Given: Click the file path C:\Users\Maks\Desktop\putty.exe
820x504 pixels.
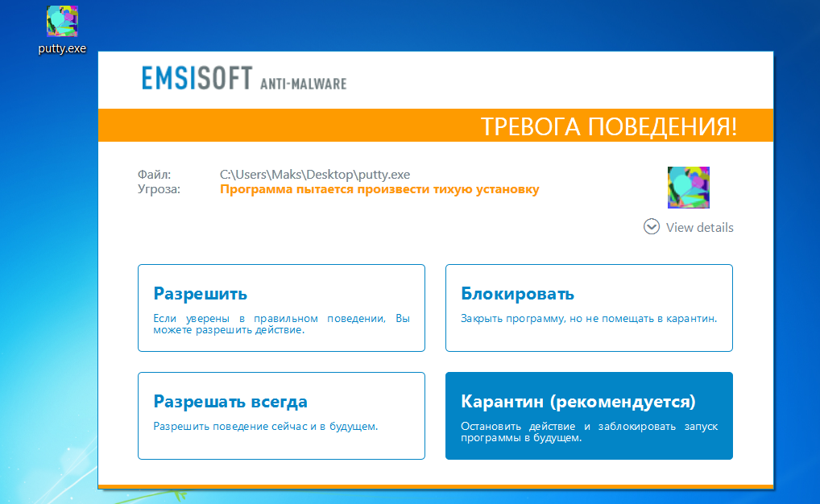Looking at the screenshot, I should pyautogui.click(x=315, y=175).
